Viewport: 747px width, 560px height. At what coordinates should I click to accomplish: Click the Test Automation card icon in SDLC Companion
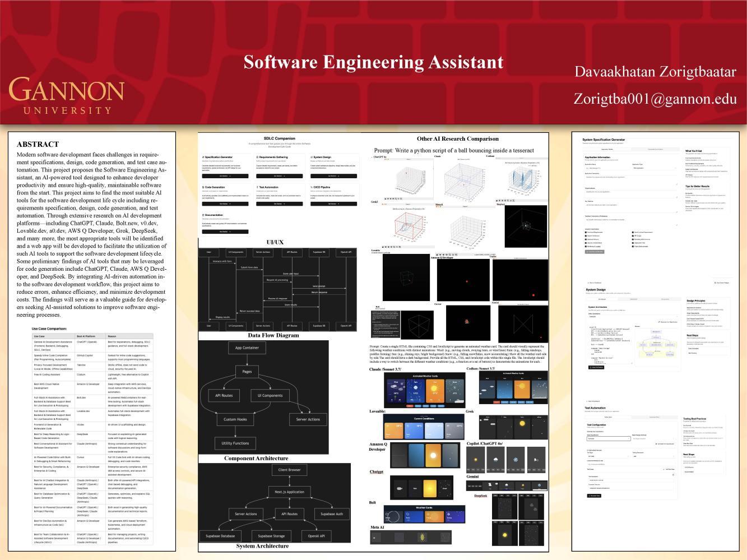(x=257, y=187)
